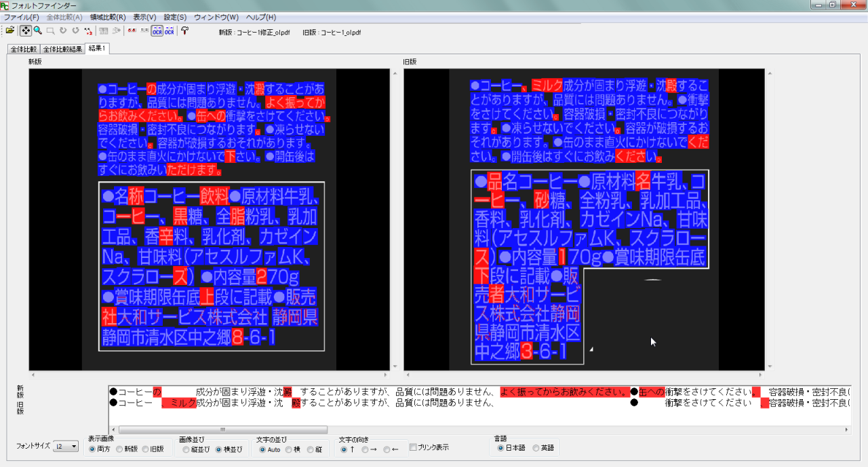
Task: Select the magnifier zoom tool
Action: [x=38, y=31]
